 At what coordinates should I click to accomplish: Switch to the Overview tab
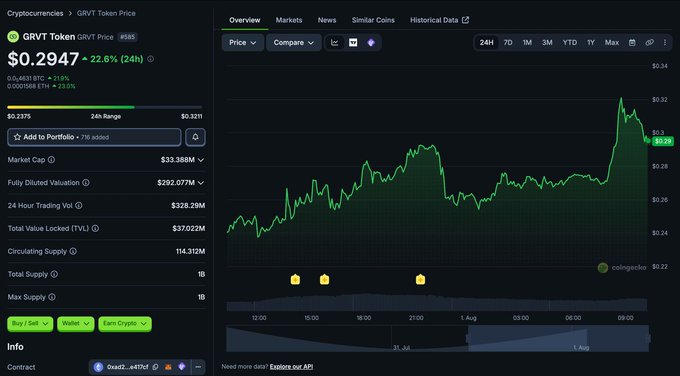[x=245, y=20]
